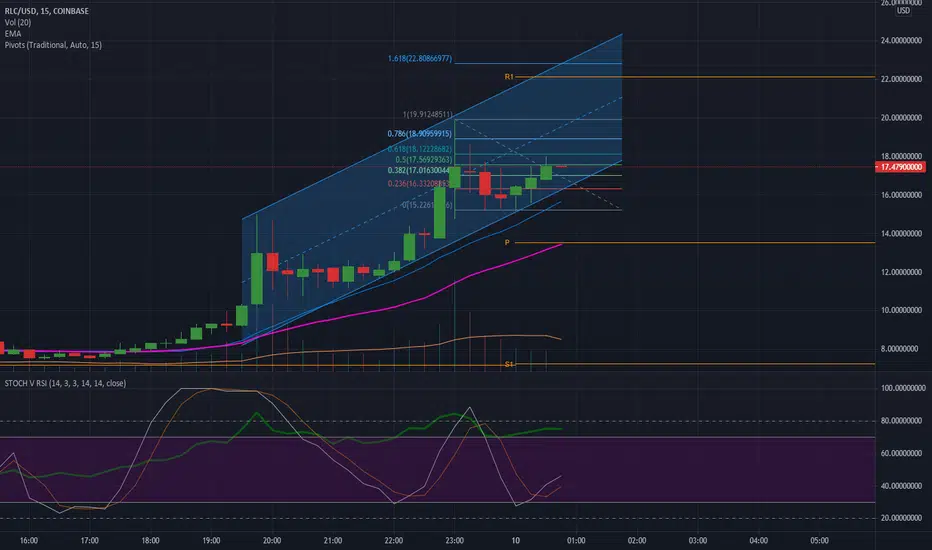Screen dimensions: 932x550
Task: Click the 03:00 time axis label
Action: (x=698, y=540)
